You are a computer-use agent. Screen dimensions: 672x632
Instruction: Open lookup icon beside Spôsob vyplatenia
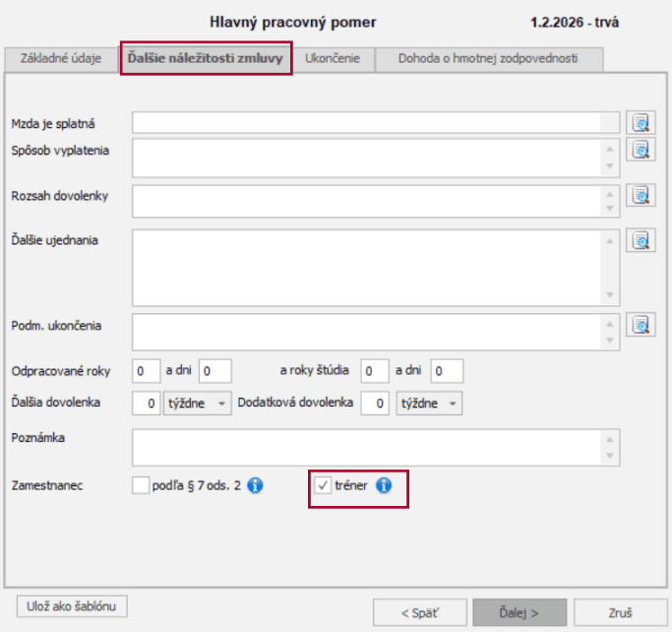tap(641, 150)
